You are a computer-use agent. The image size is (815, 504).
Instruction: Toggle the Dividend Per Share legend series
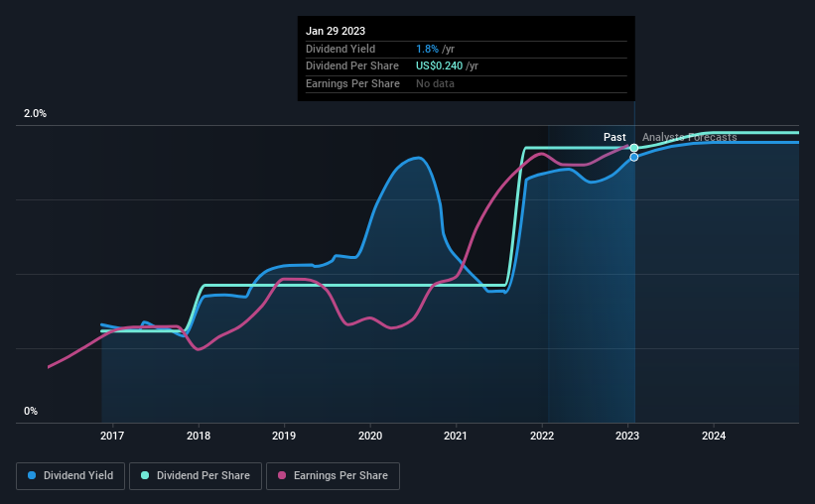pyautogui.click(x=196, y=476)
